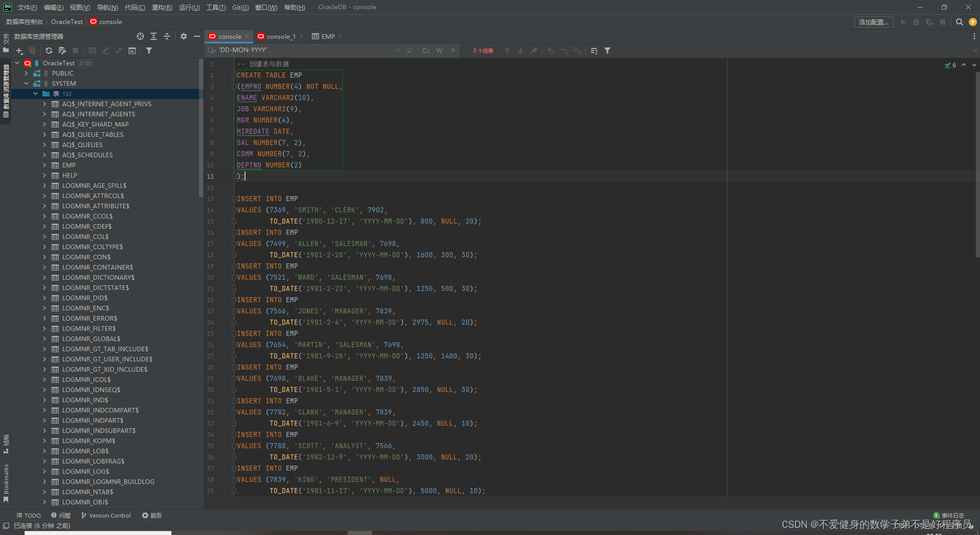Open the Git(G) menu

(240, 7)
